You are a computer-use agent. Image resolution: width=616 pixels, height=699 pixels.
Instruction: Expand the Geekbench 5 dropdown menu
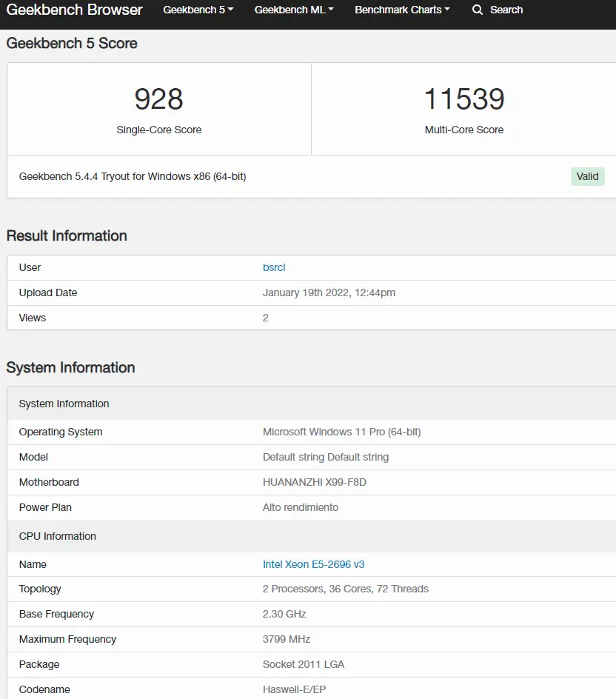pos(198,10)
